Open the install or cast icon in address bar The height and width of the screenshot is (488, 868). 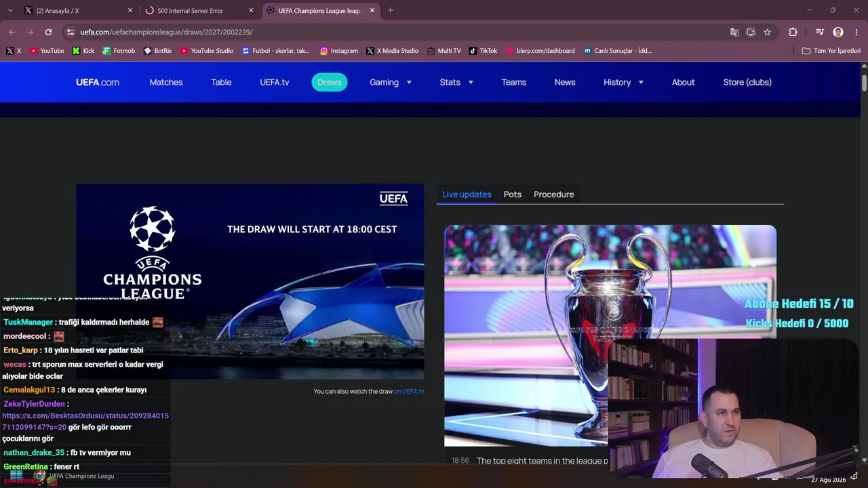click(751, 32)
